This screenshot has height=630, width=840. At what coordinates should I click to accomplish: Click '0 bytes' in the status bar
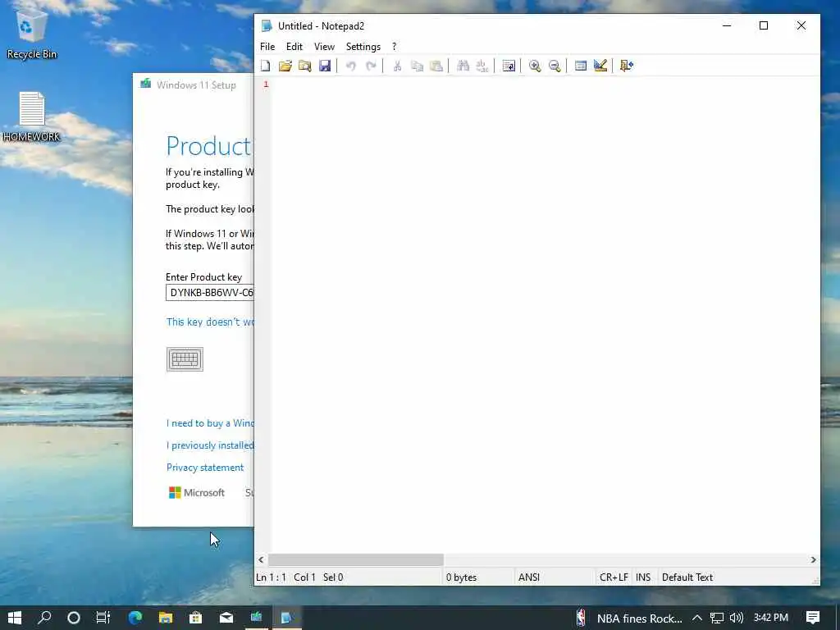click(461, 577)
